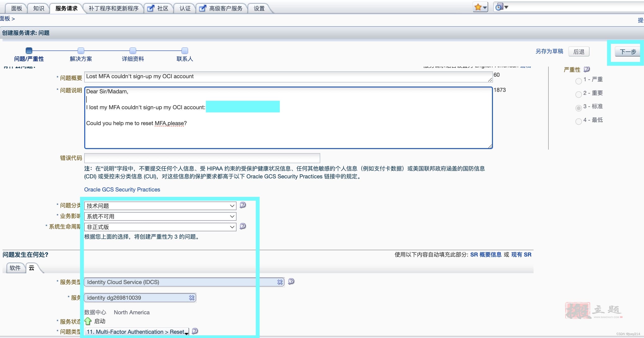Click the 解决方案 step label
This screenshot has height=338, width=644.
click(x=81, y=59)
